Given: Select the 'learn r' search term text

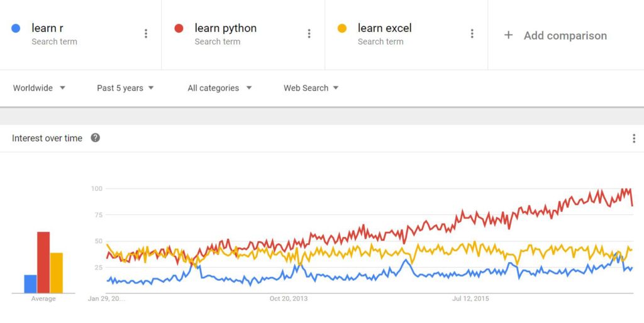Looking at the screenshot, I should tap(47, 28).
